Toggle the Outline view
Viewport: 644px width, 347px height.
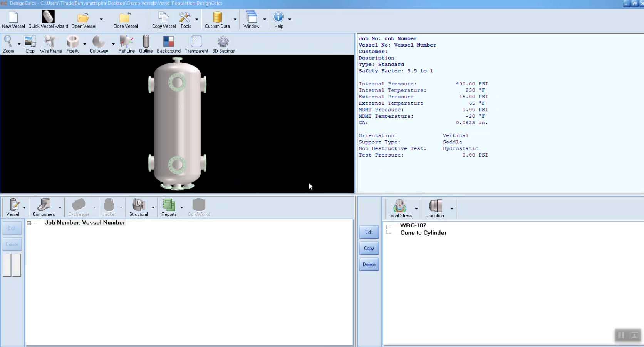coord(146,44)
